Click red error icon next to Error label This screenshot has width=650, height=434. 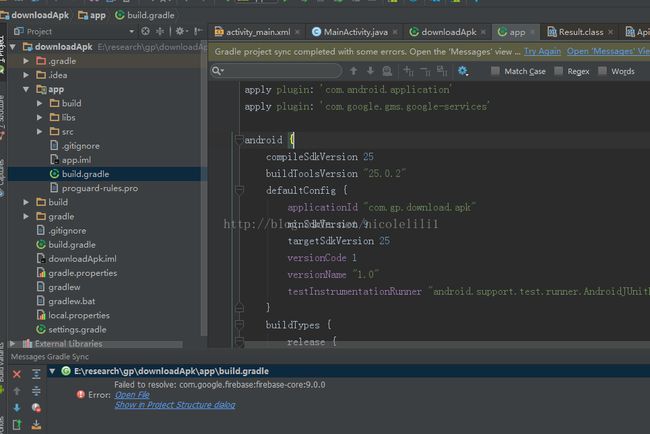80,394
